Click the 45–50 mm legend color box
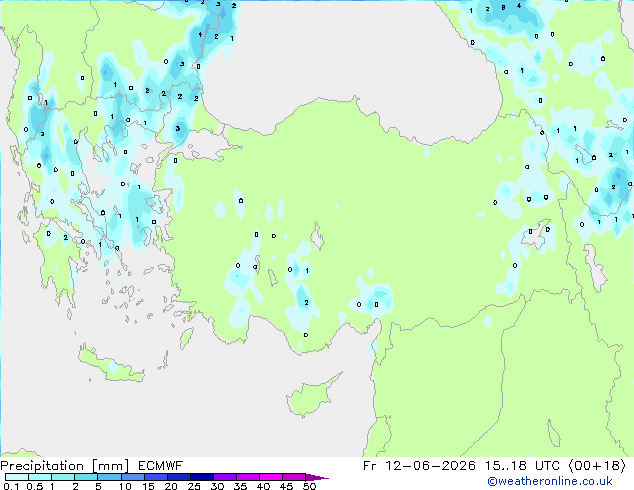 click(x=294, y=477)
